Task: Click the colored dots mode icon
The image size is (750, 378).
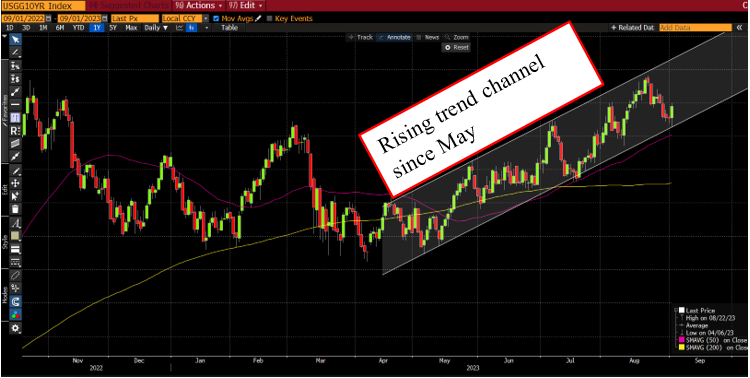Action: [x=15, y=315]
